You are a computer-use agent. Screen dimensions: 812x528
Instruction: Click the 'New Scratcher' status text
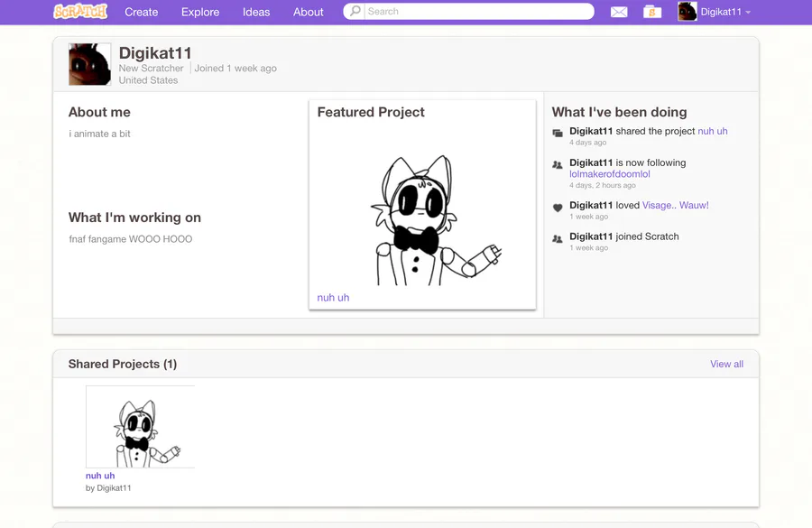(x=152, y=68)
